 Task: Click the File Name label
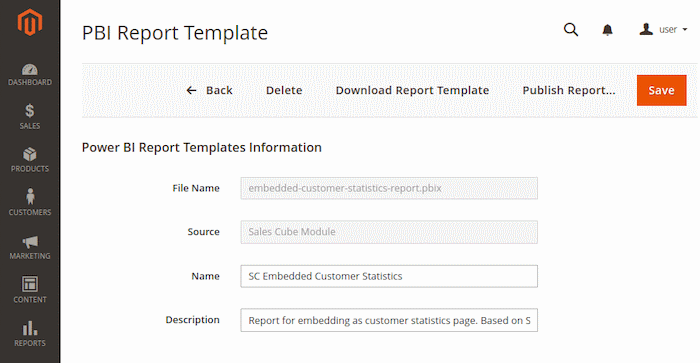pyautogui.click(x=196, y=188)
